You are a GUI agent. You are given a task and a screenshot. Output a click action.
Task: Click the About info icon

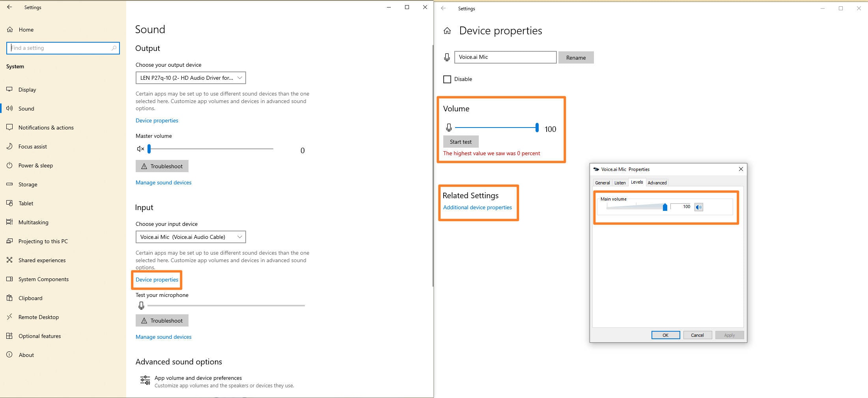pos(10,355)
